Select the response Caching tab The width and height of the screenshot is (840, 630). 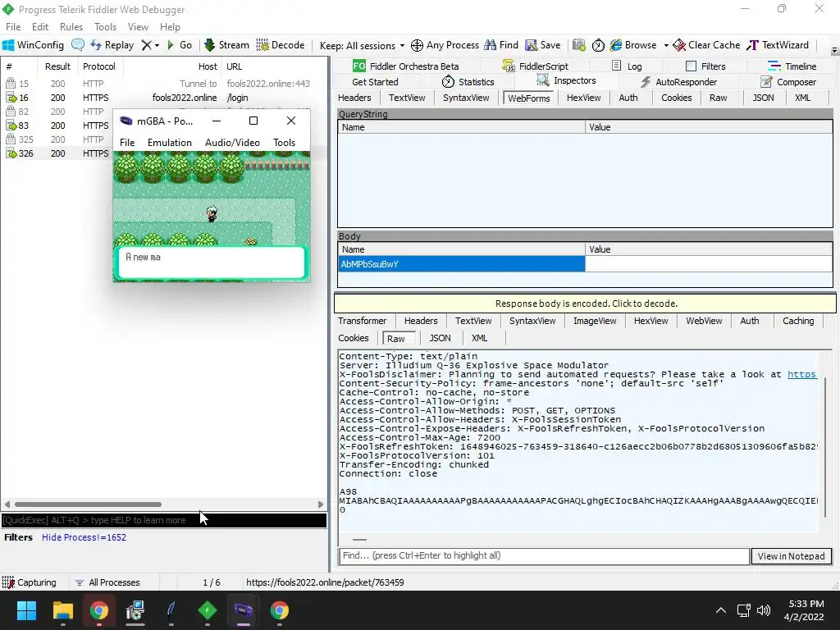click(798, 321)
